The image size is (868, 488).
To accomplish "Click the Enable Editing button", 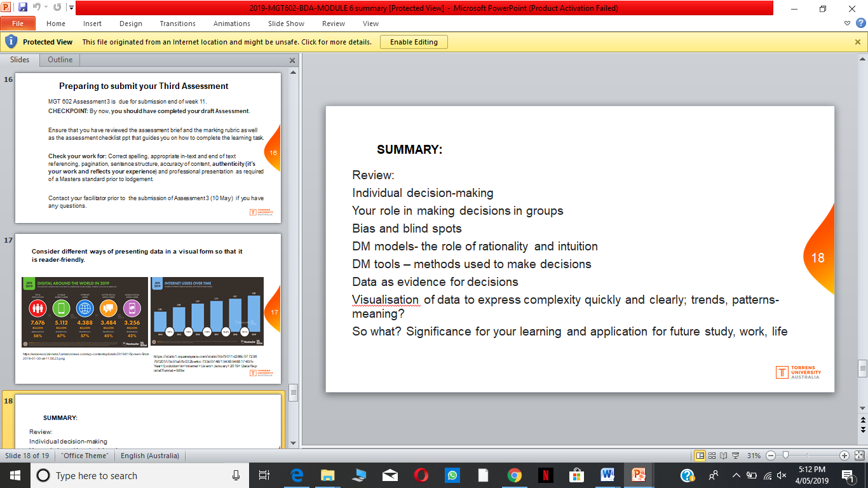I will [x=414, y=42].
